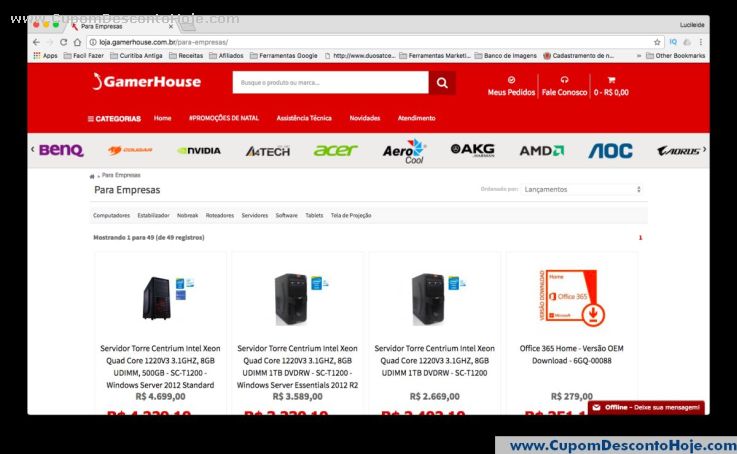Select the BenQ brand logo

pos(61,150)
